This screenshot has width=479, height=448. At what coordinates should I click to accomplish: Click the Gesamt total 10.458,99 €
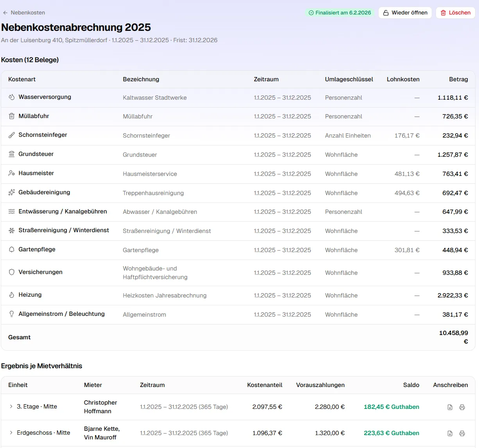point(454,337)
